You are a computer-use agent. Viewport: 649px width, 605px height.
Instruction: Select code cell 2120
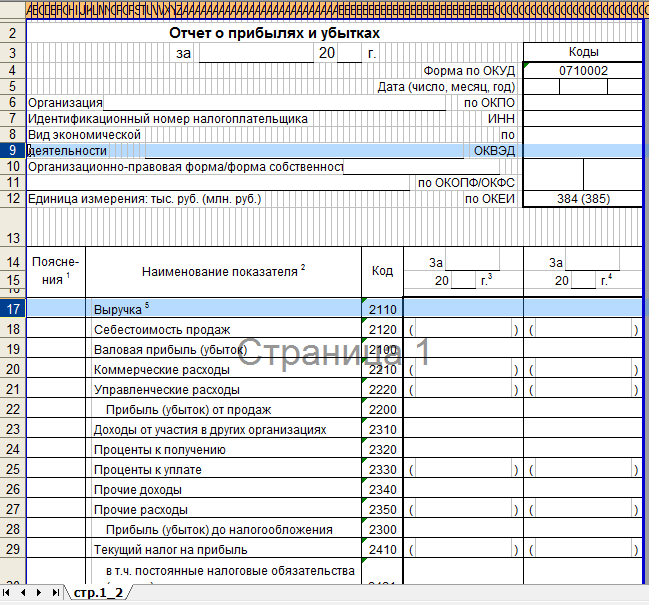(x=382, y=329)
